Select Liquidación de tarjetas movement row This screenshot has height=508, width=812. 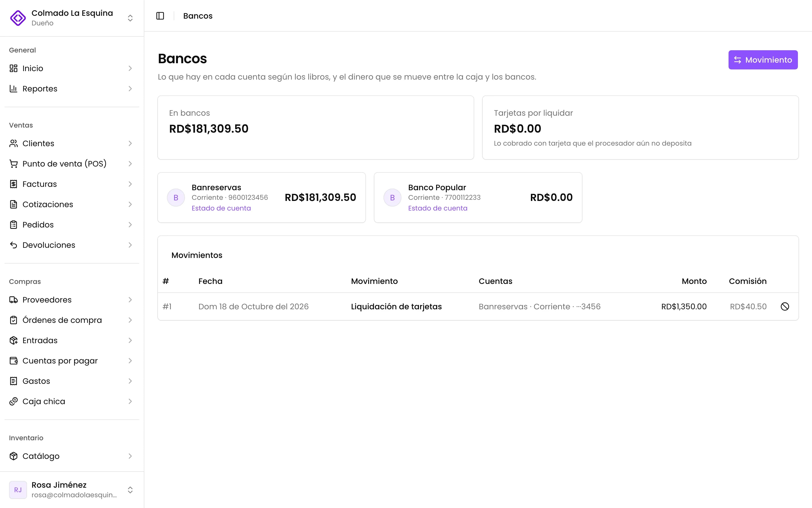point(478,306)
